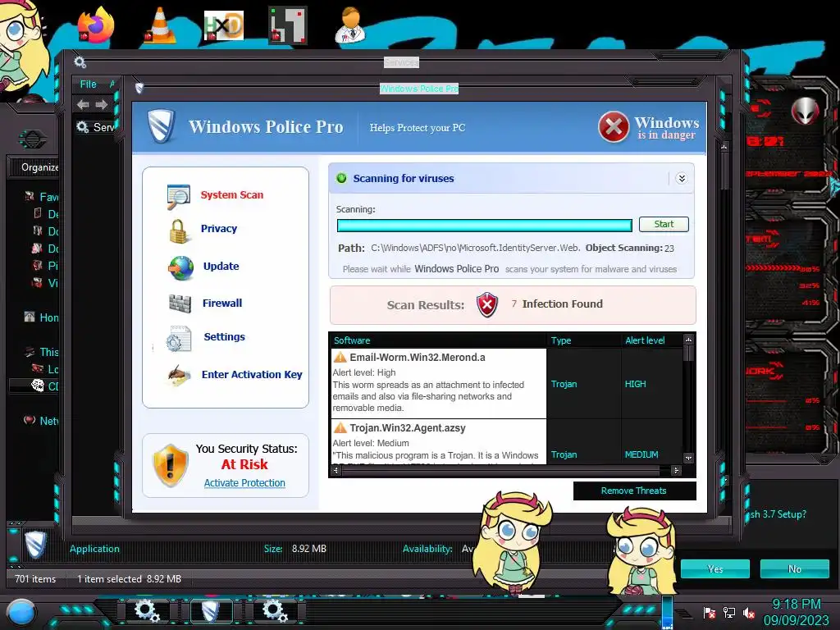The width and height of the screenshot is (840, 630).
Task: Open the maze-pattern desktop icon beside HxD
Action: point(288,25)
